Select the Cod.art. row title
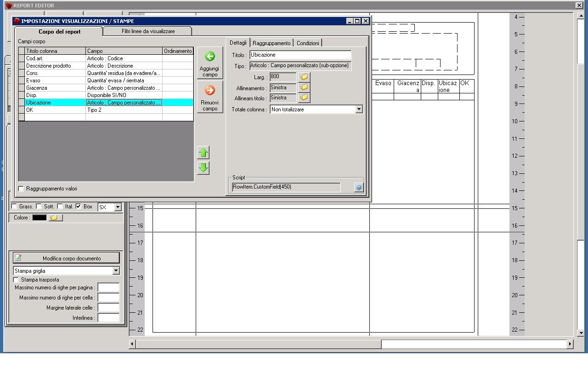588x368 pixels. [x=55, y=58]
